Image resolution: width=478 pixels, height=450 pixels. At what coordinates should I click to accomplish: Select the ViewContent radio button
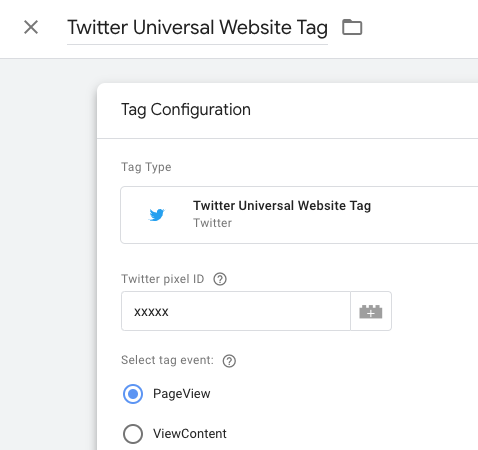133,434
